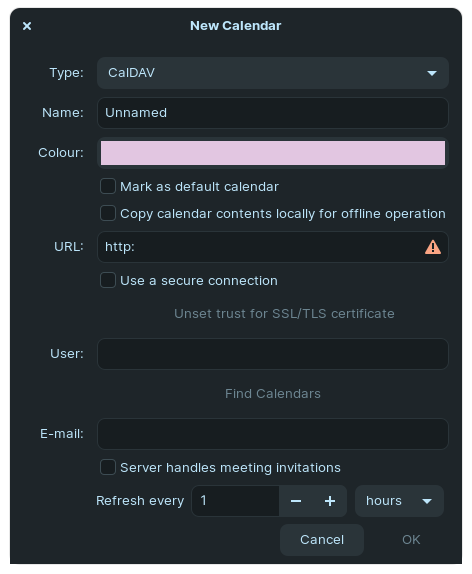Click the URL warning triangle icon
The image size is (472, 574).
click(x=432, y=247)
